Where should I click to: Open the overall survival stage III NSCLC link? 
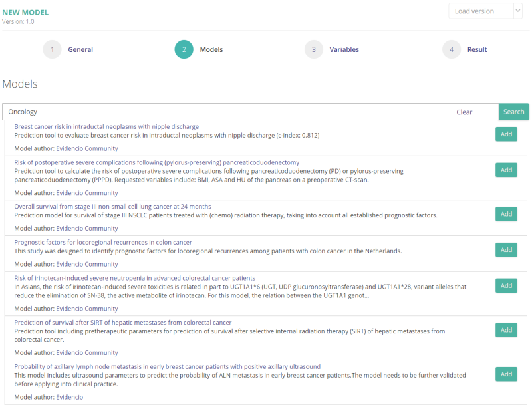112,206
